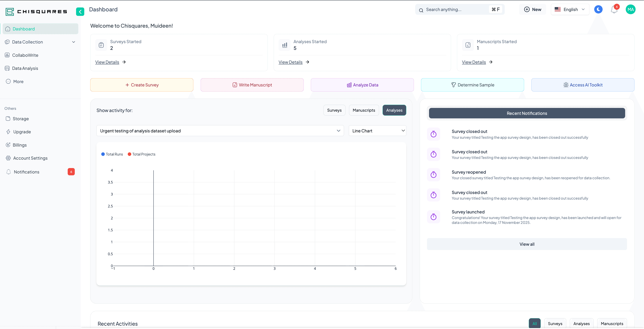The image size is (644, 329).
Task: Click the arrow next to Manuscripts View Details
Action: pos(491,62)
